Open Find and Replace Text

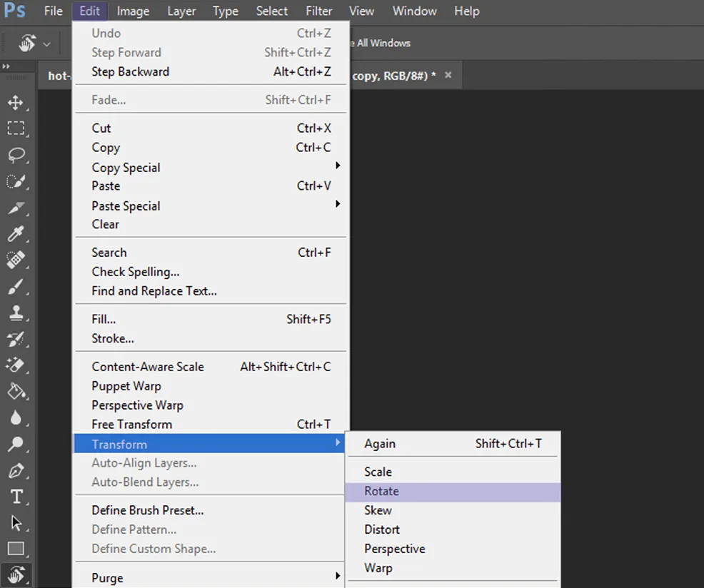point(211,291)
